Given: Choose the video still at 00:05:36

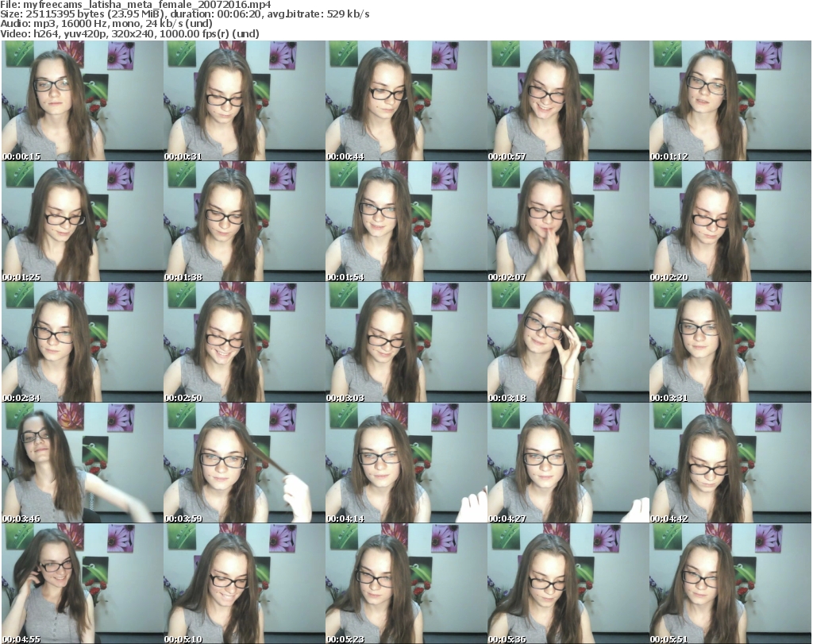Looking at the screenshot, I should point(568,584).
